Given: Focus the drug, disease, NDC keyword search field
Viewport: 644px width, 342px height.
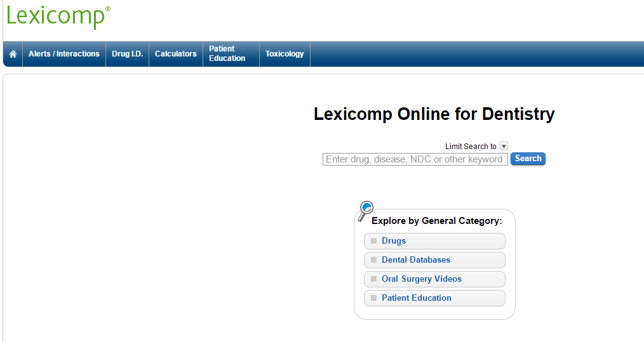Looking at the screenshot, I should 415,159.
